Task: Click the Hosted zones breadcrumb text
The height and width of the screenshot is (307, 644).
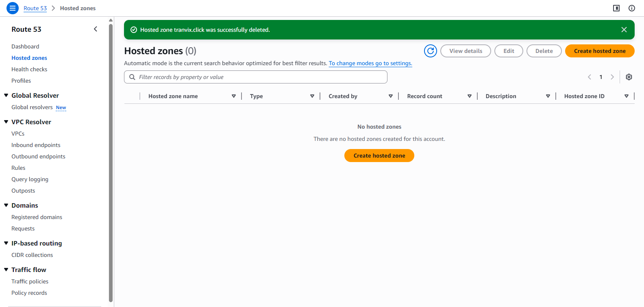Action: 78,8
